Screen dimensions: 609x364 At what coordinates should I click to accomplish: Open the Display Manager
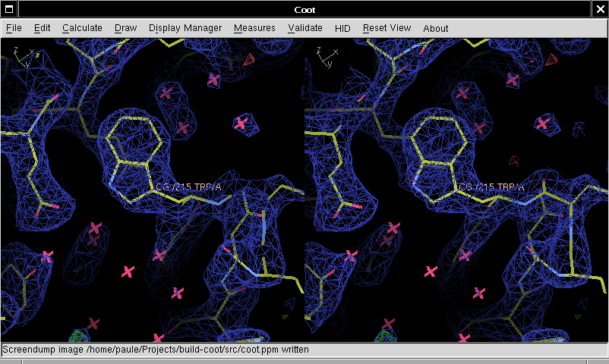(185, 28)
